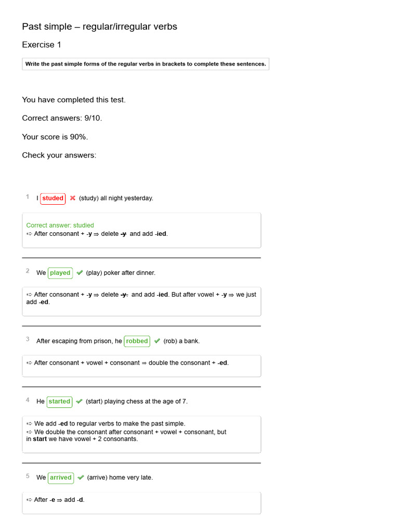Click the 'Past simple – regular/irregular verbs' heading
The height and width of the screenshot is (532, 399).
[99, 26]
